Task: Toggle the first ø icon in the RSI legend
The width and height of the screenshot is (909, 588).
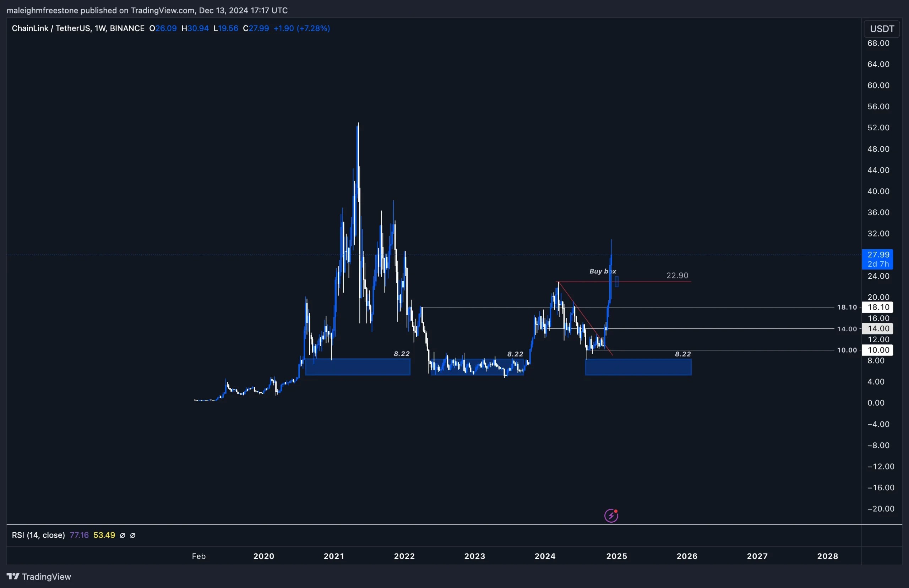Action: [123, 535]
